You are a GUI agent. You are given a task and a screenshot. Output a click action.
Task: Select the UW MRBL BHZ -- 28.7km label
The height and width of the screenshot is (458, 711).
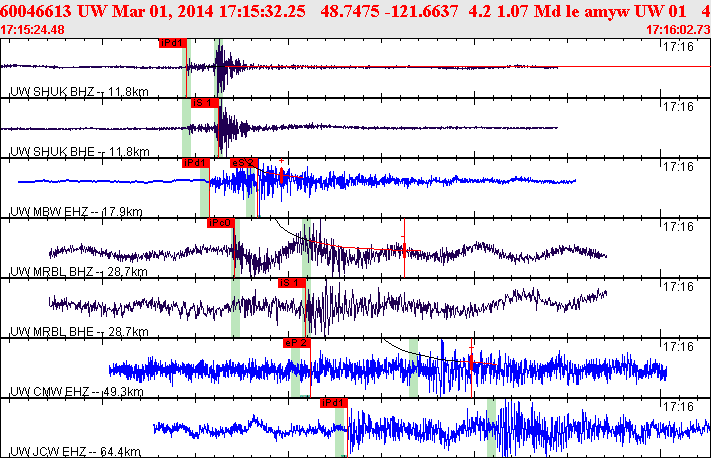79,272
